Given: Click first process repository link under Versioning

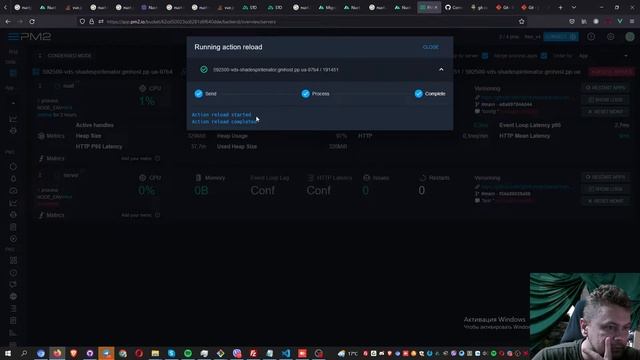Looking at the screenshot, I should click(525, 98).
